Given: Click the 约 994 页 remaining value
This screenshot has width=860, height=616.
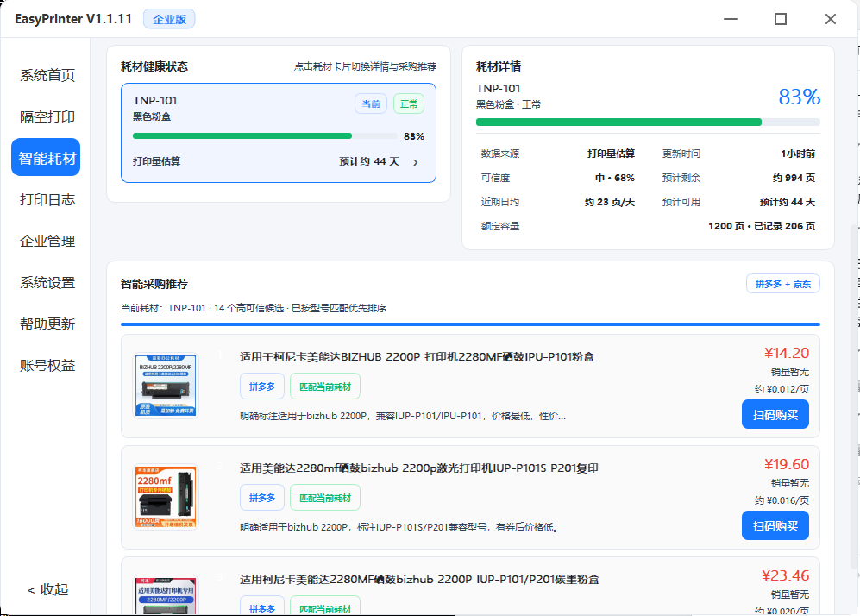Looking at the screenshot, I should click(794, 178).
